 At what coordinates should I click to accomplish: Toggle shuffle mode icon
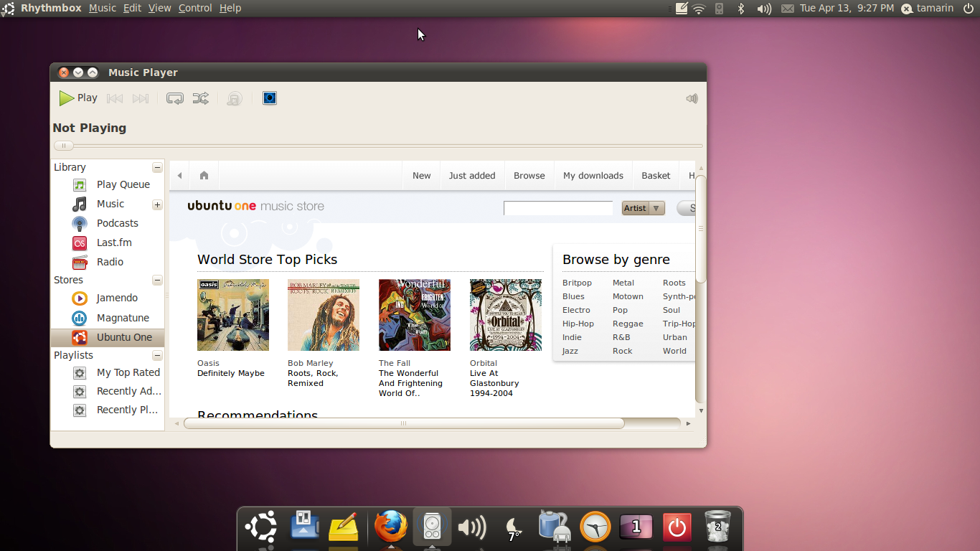[201, 98]
